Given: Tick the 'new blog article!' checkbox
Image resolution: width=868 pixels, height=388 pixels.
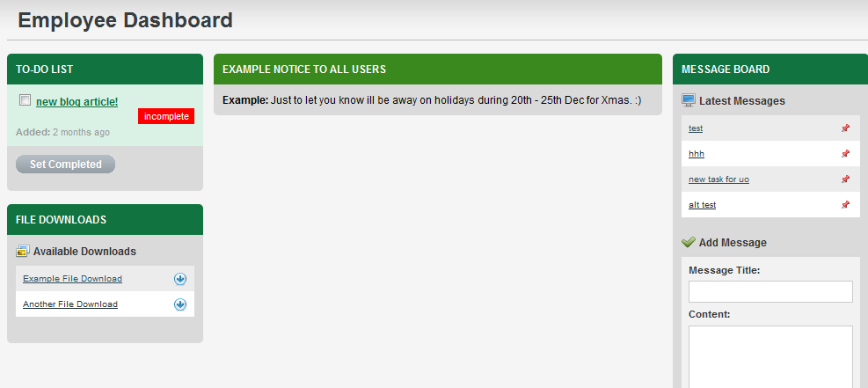Looking at the screenshot, I should pyautogui.click(x=25, y=100).
